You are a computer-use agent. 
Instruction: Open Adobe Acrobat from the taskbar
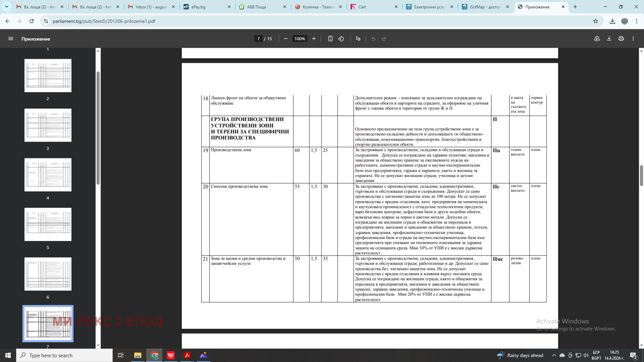click(x=187, y=355)
